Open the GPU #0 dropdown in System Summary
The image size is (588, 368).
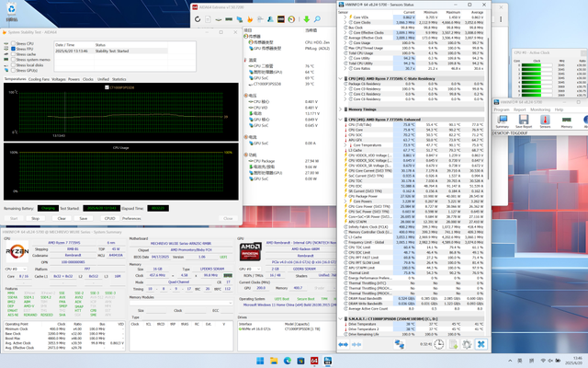click(x=249, y=270)
